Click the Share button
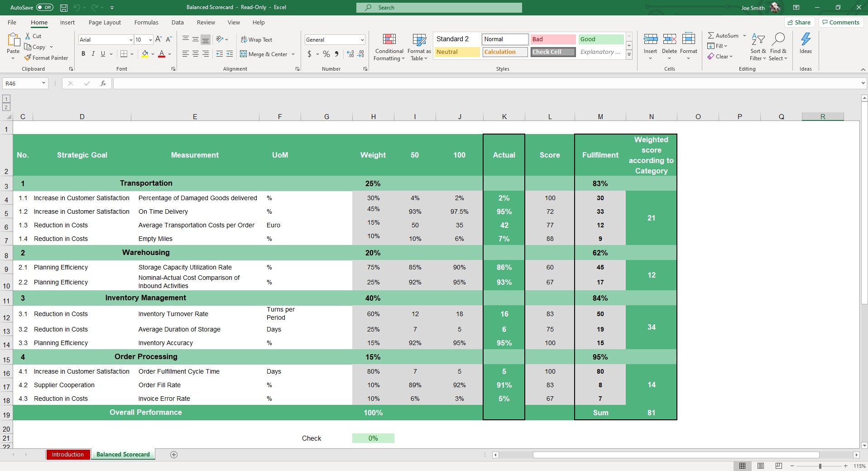The height and width of the screenshot is (471, 868). tap(799, 22)
